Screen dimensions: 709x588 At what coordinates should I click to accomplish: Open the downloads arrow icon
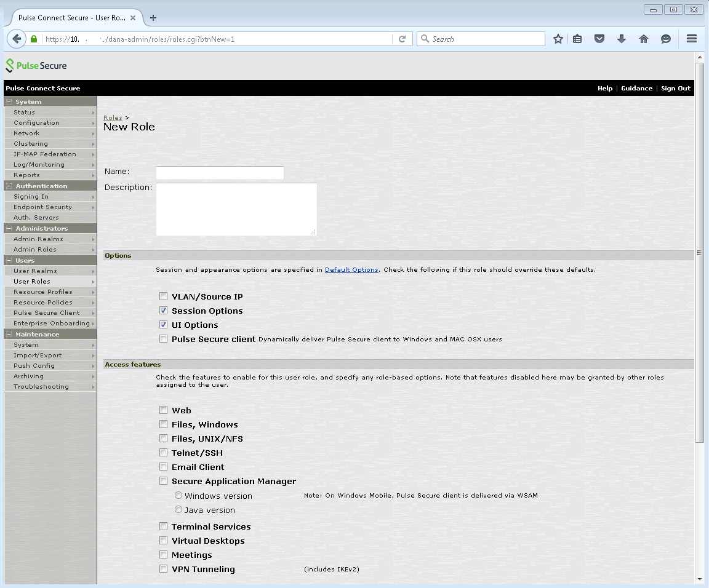click(621, 39)
